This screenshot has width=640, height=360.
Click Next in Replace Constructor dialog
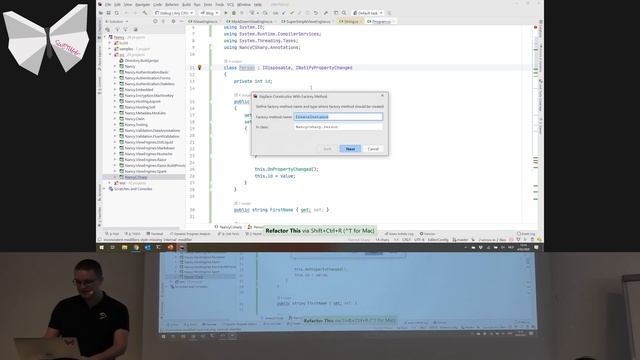[350, 149]
